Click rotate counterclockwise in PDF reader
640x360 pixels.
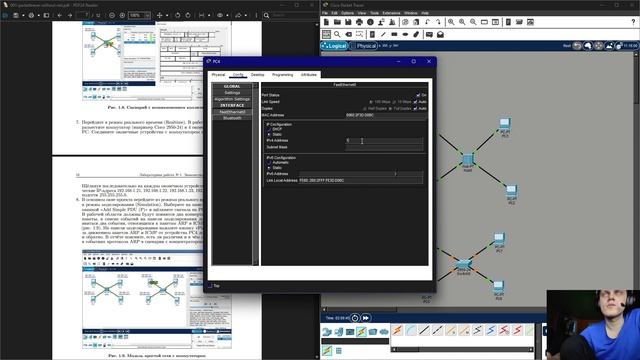pos(178,15)
